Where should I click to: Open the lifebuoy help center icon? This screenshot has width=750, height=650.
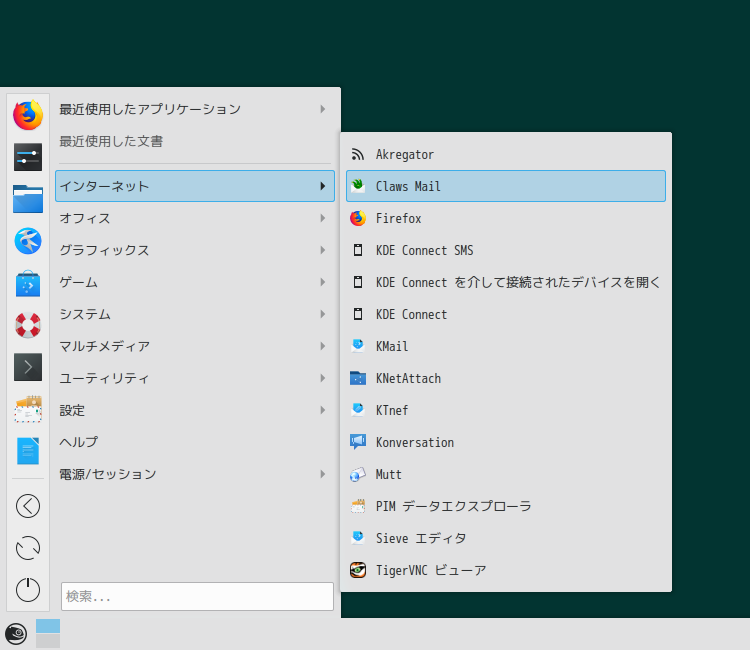(x=28, y=325)
